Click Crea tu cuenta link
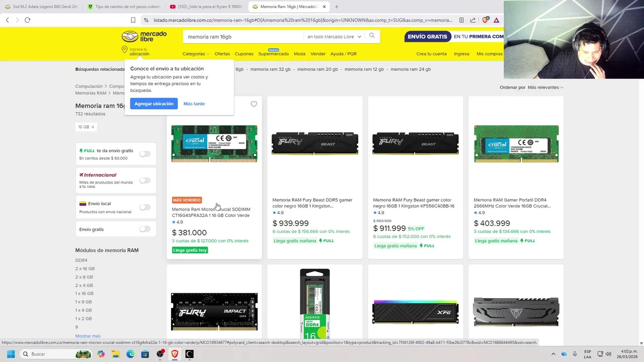The width and height of the screenshot is (644, 362). pos(431,54)
